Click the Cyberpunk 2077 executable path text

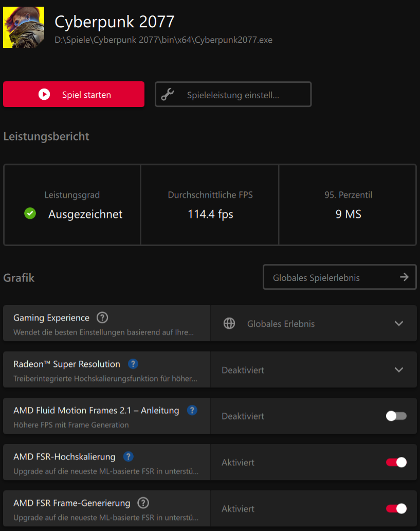tap(163, 40)
